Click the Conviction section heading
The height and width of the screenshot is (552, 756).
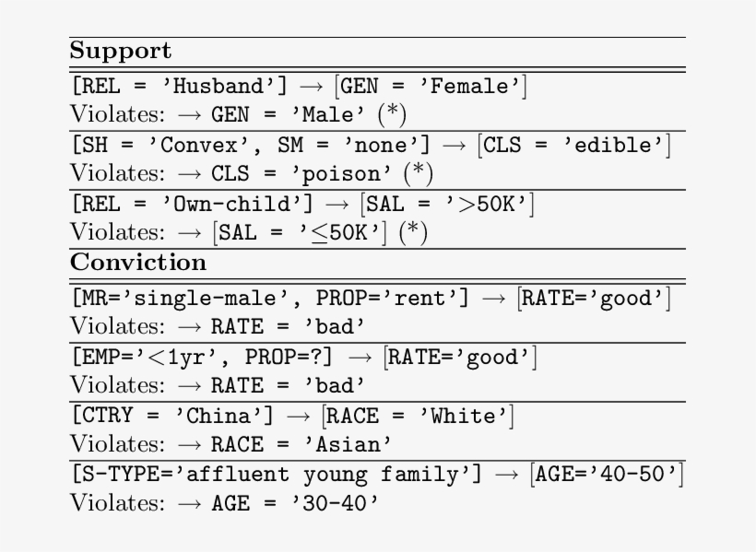tap(138, 262)
